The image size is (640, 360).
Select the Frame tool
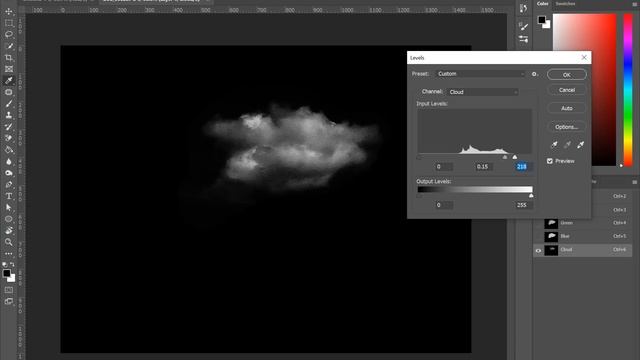[x=9, y=69]
